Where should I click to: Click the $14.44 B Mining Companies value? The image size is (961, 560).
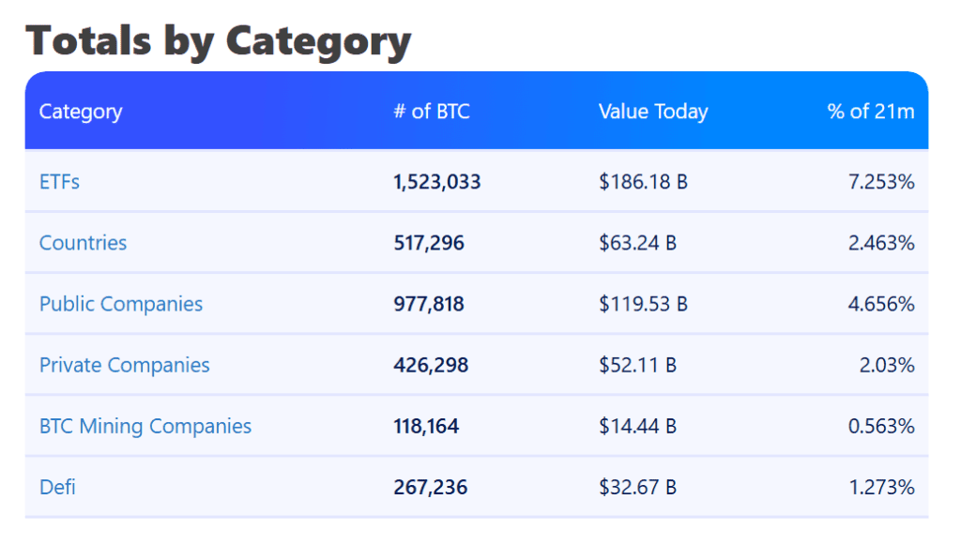point(638,426)
